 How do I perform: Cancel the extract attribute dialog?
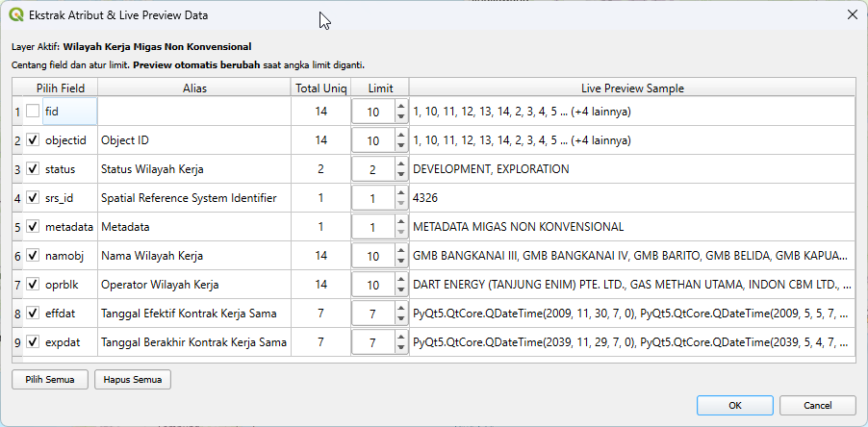(817, 405)
